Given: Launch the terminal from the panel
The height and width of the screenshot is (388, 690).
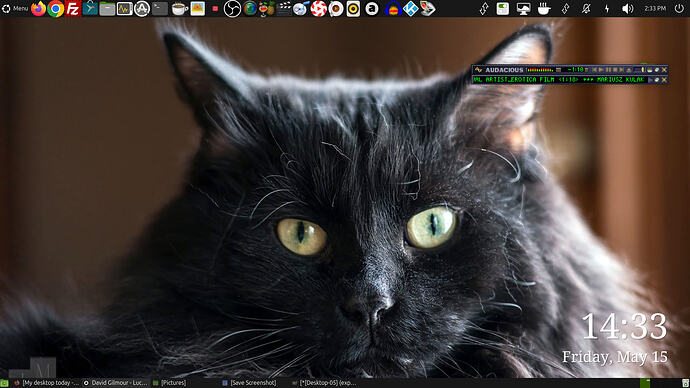Looking at the screenshot, I should (160, 8).
